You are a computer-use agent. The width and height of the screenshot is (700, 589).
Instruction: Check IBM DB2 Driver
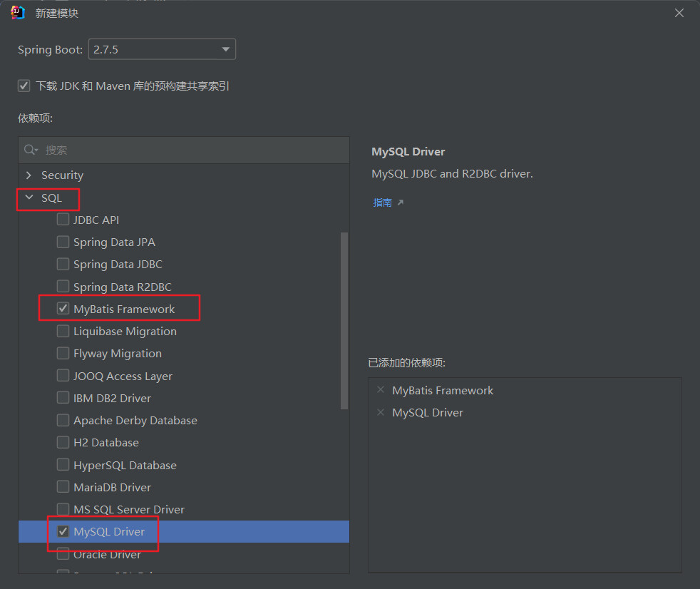tap(63, 397)
